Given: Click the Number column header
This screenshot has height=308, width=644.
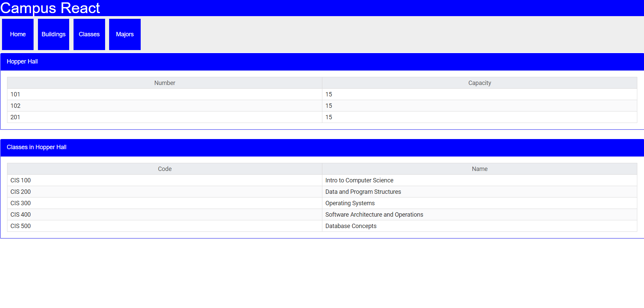Looking at the screenshot, I should (x=165, y=83).
